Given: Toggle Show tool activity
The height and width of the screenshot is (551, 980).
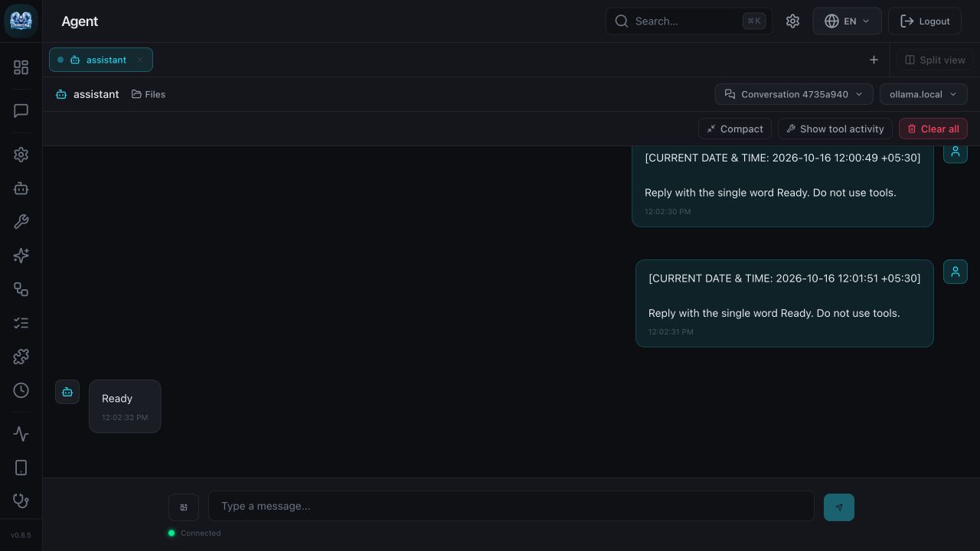Looking at the screenshot, I should pyautogui.click(x=835, y=129).
